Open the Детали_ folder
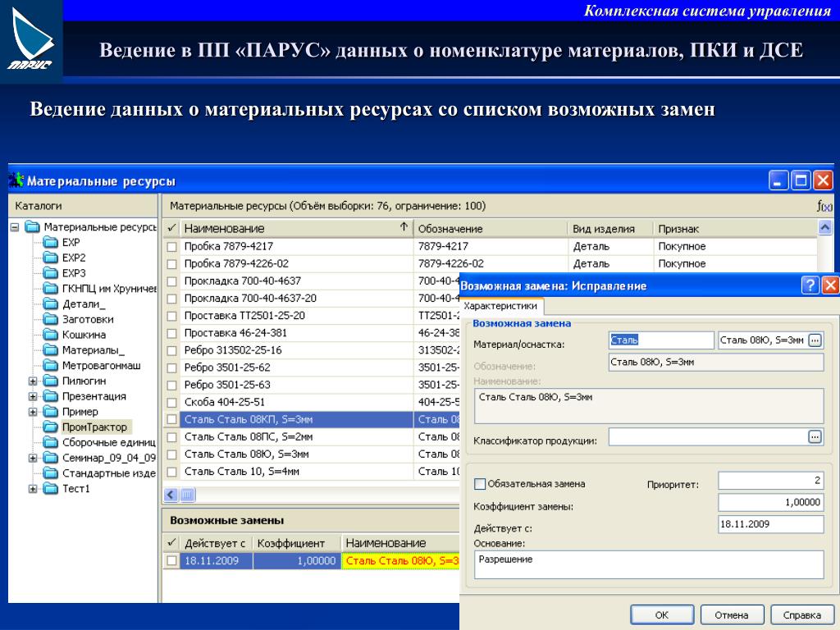840x630 pixels. (x=84, y=304)
